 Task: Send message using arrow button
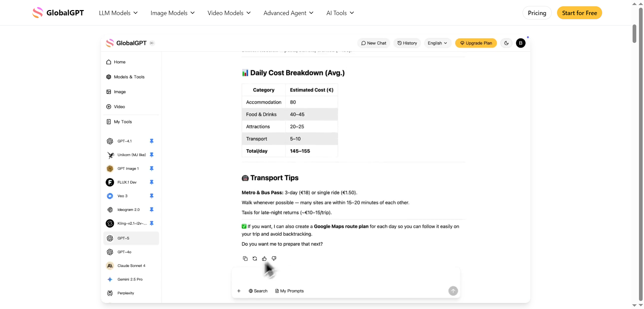(453, 291)
